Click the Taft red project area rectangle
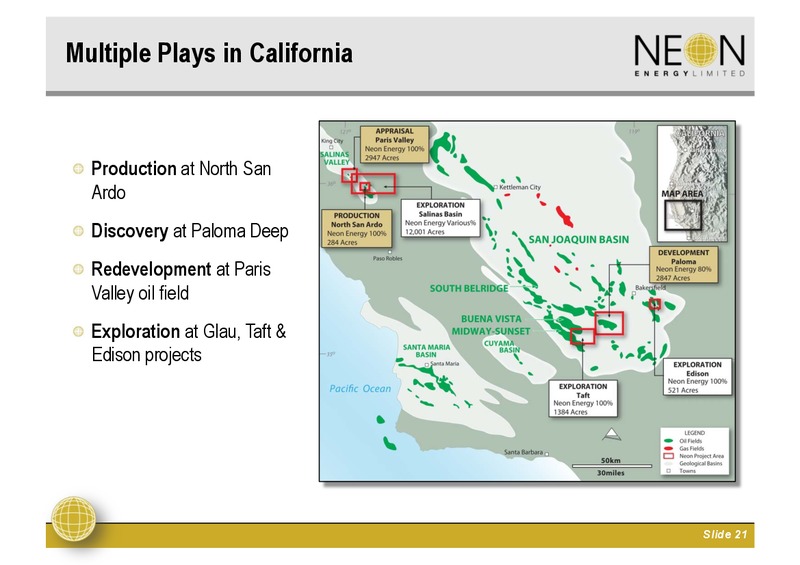 (x=582, y=336)
